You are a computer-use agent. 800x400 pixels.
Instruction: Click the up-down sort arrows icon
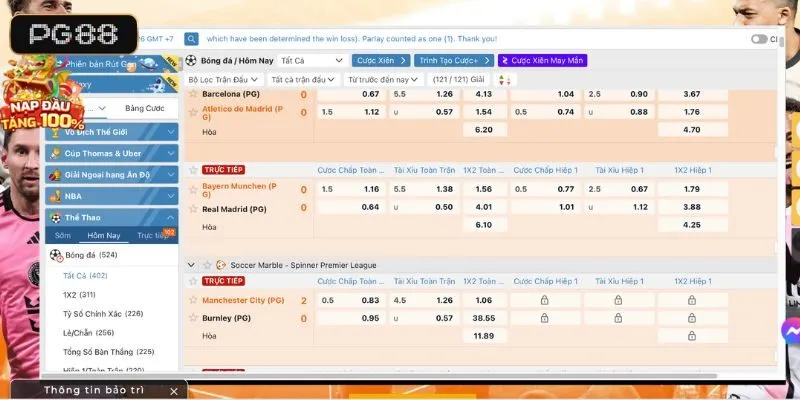click(505, 80)
